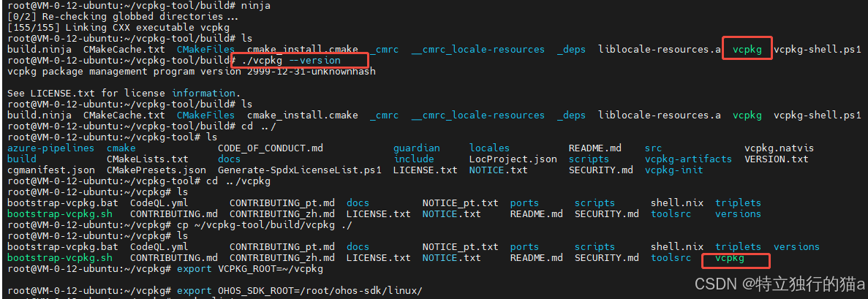The image size is (868, 299).
Task: Click the 'Generate-SpdxLicenseList.ps1' file name
Action: 300,170
